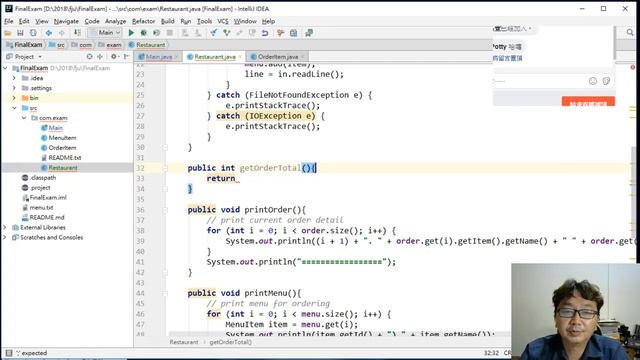Open Project Structure toolbar icon
Image resolution: width=640 pixels, height=360 pixels.
[x=293, y=33]
